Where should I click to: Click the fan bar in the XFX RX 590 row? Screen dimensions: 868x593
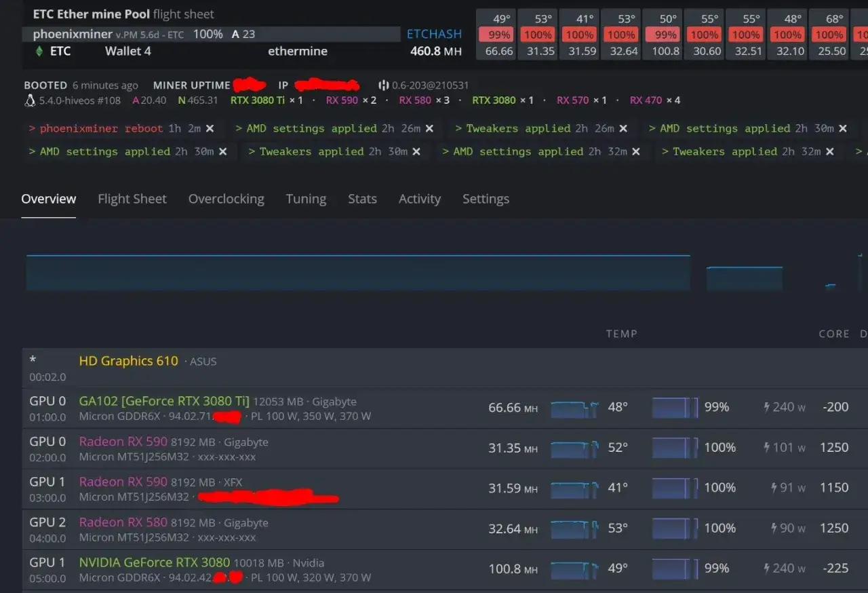click(x=675, y=489)
